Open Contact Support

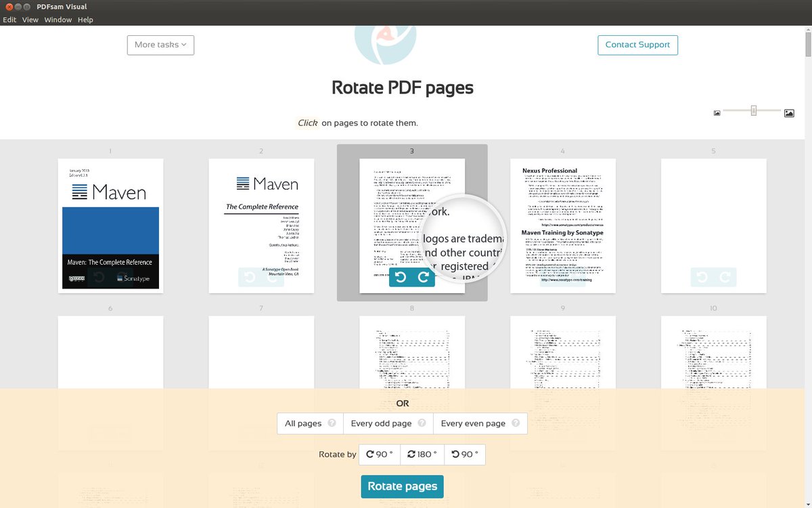coord(637,45)
